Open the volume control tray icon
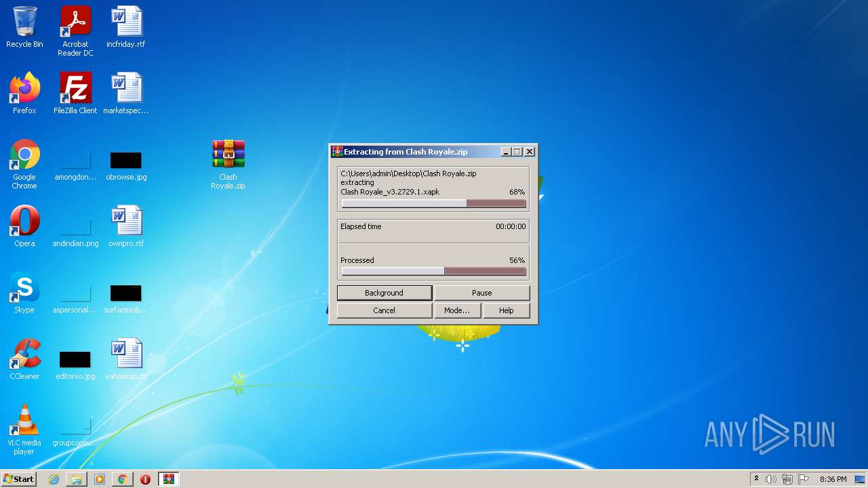868x488 pixels. click(x=771, y=479)
